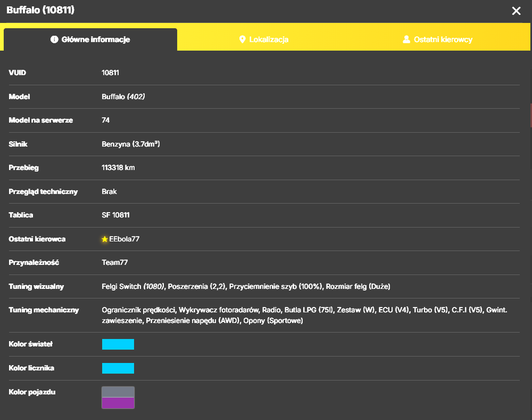
Task: Click the Kolor licznika cyan swatch
Action: click(x=118, y=368)
